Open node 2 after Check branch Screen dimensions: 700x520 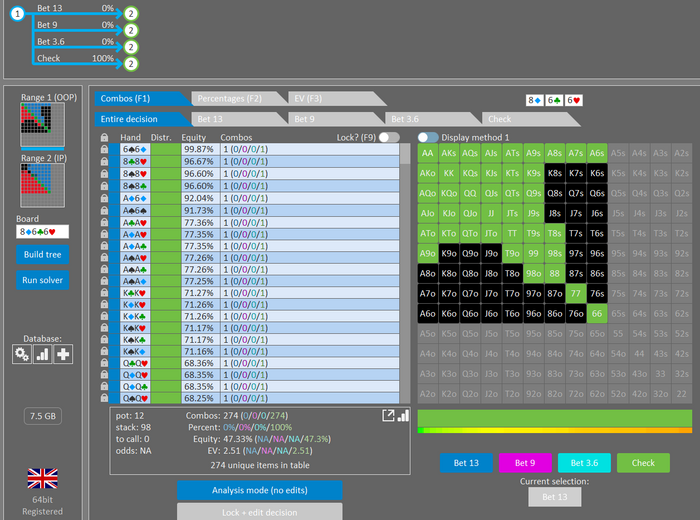click(131, 64)
